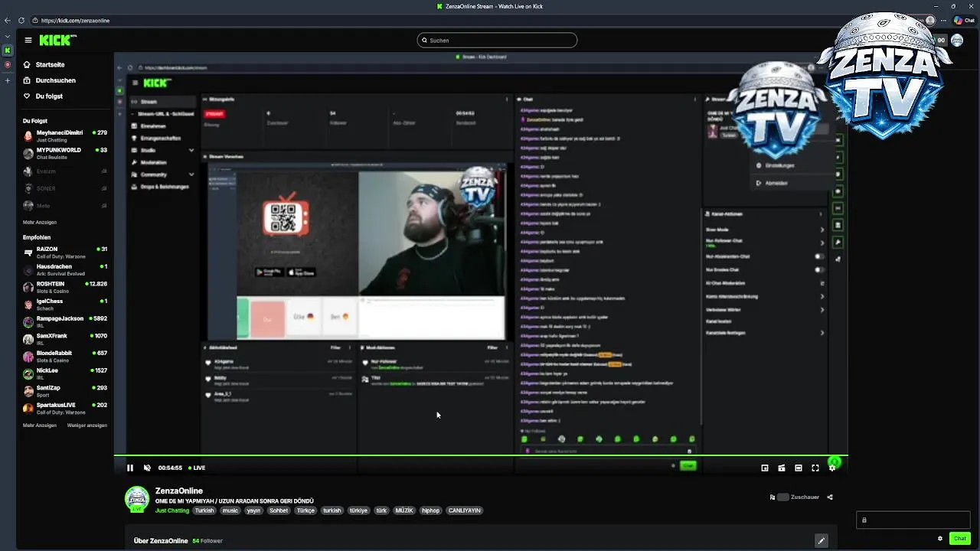The width and height of the screenshot is (980, 551).
Task: Click the KICK logo
Action: pyautogui.click(x=57, y=40)
